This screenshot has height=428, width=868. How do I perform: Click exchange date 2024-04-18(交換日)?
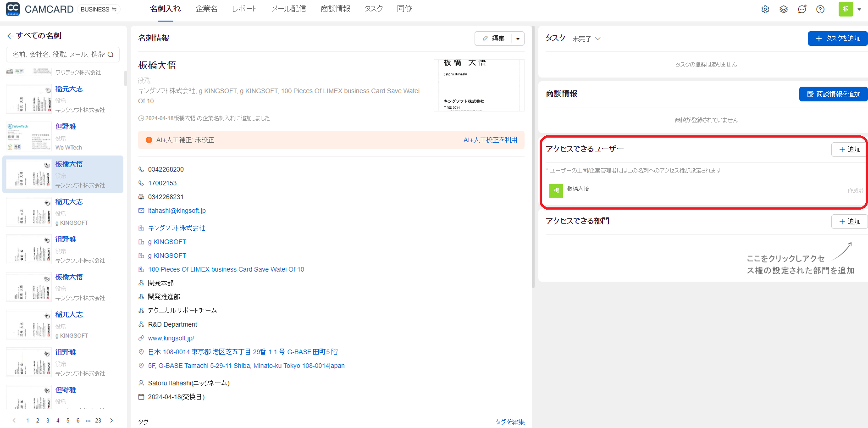(176, 397)
